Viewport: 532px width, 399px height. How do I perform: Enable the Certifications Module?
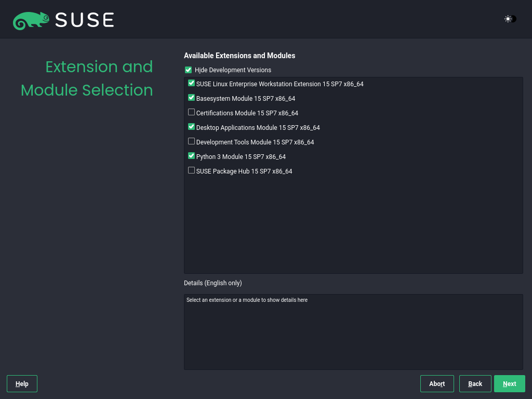[x=191, y=112]
